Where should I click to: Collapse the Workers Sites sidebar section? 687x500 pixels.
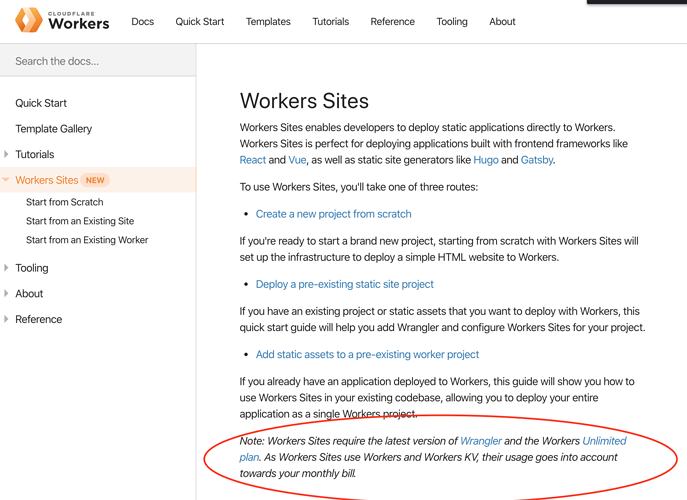(x=7, y=180)
